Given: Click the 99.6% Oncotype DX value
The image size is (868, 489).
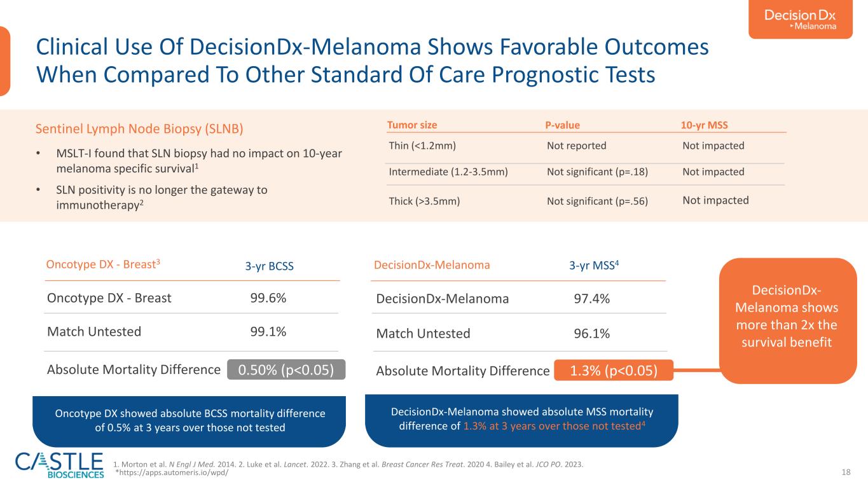Looking at the screenshot, I should coord(268,298).
